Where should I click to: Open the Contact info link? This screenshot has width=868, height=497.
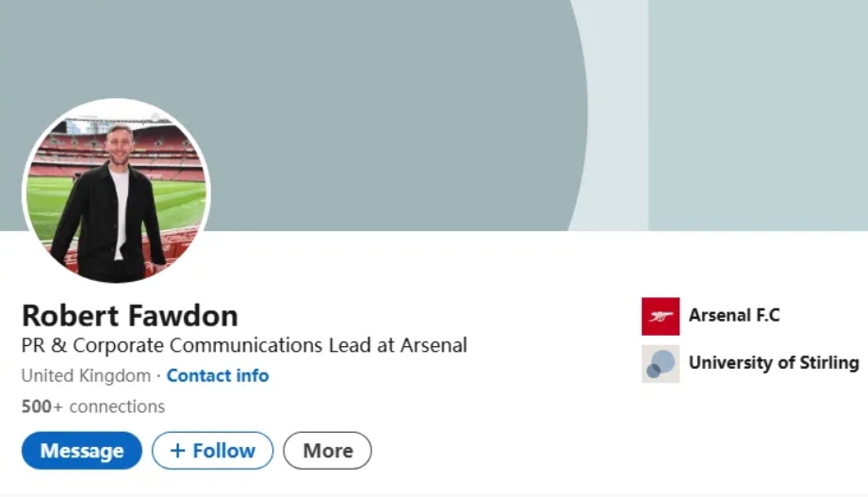click(x=218, y=375)
